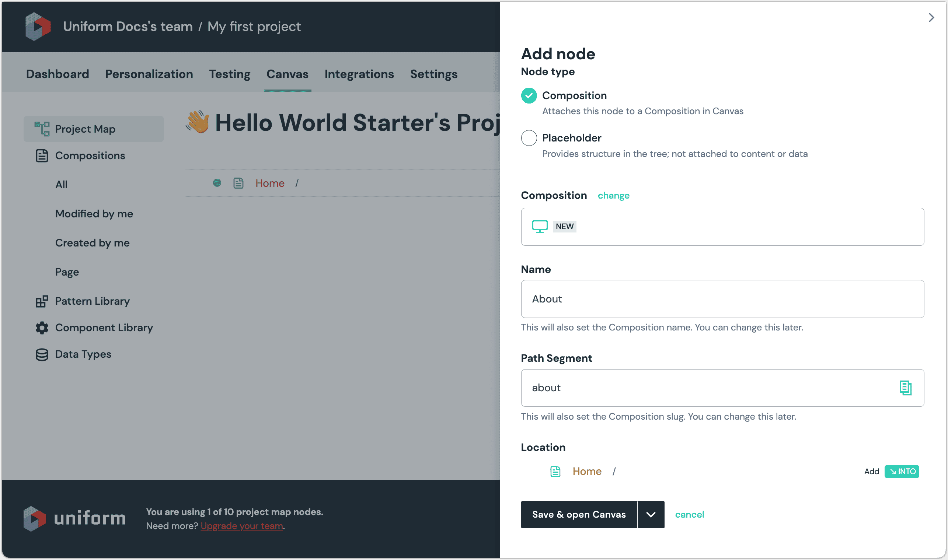Click the monitor icon in Composition box

tap(540, 227)
